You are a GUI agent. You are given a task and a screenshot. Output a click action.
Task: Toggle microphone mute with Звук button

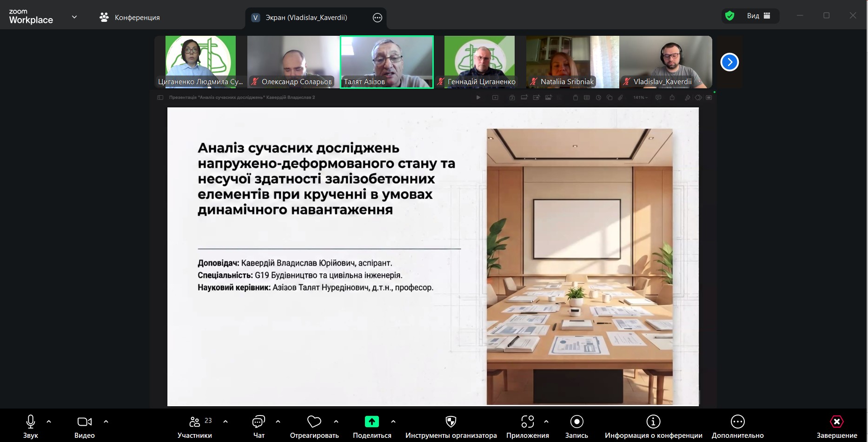click(x=31, y=422)
